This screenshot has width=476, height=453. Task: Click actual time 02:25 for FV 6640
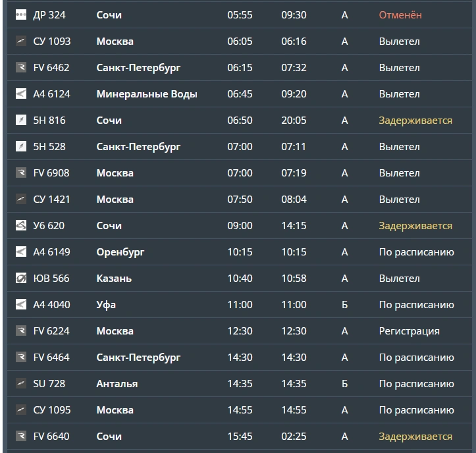click(x=294, y=437)
